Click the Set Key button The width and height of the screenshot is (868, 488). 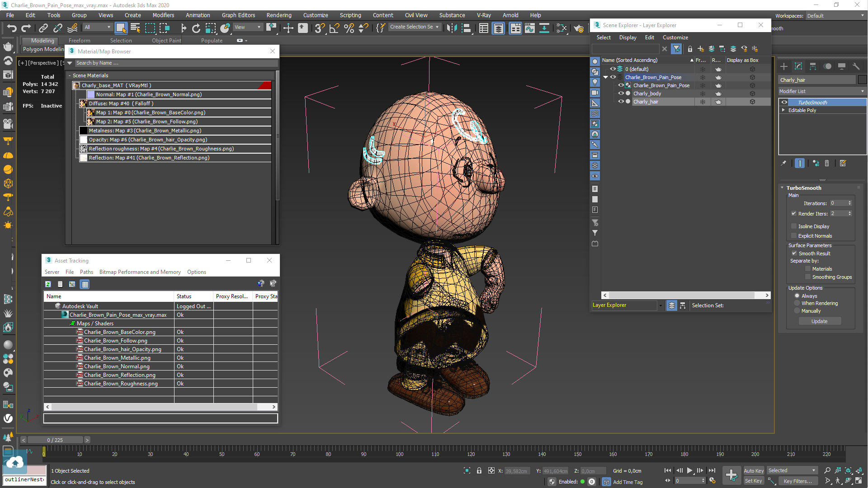754,481
